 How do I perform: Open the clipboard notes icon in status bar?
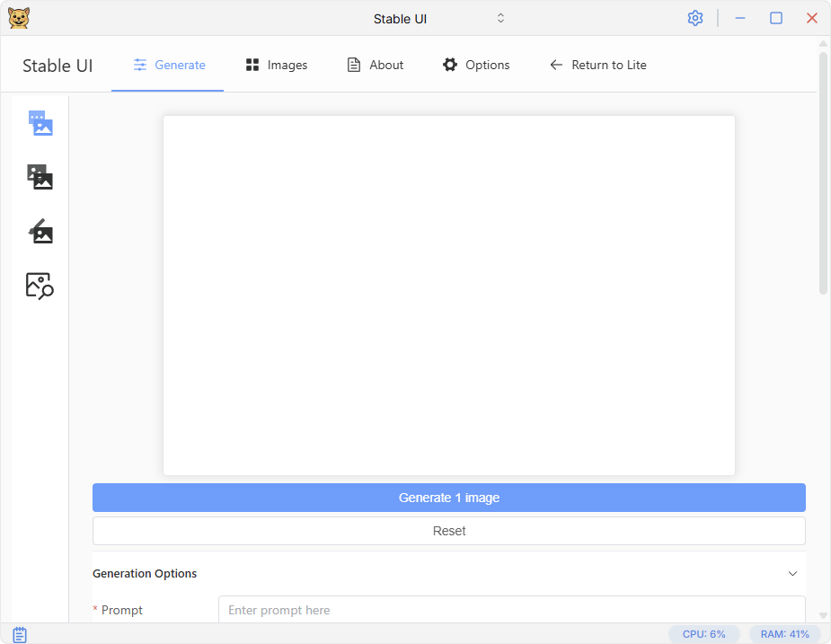coord(20,634)
